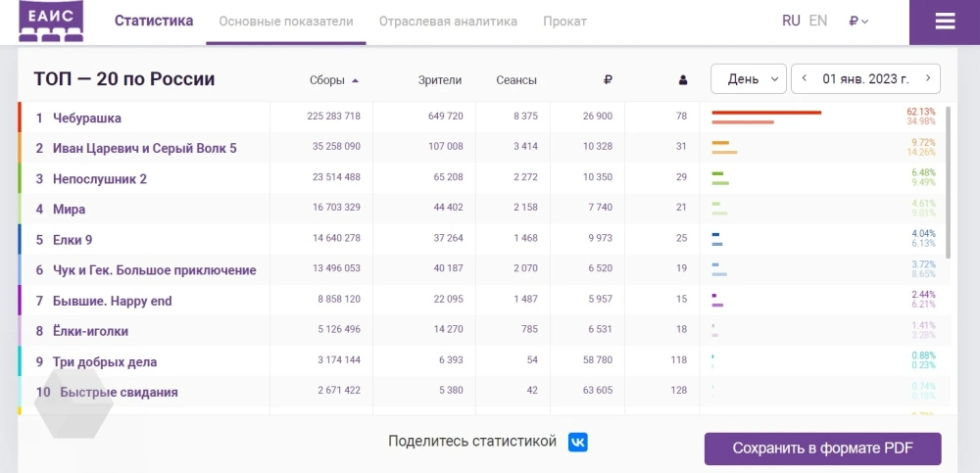This screenshot has width=980, height=473.
Task: Switch language to RU
Action: [x=791, y=21]
